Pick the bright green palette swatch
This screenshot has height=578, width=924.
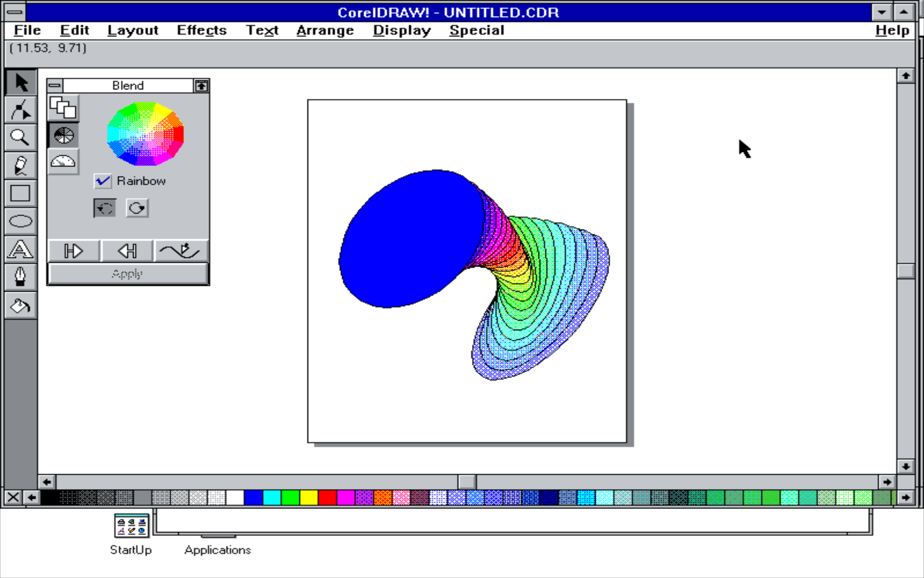point(291,497)
